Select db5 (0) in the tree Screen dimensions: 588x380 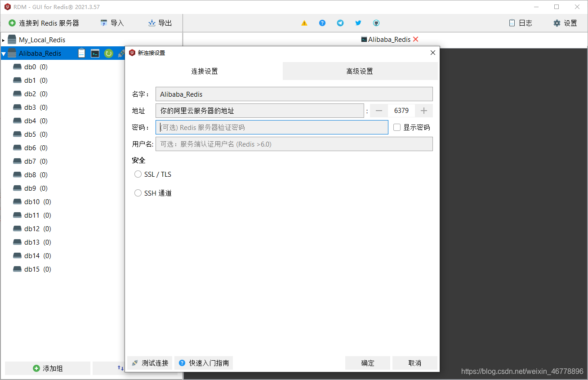pyautogui.click(x=36, y=134)
